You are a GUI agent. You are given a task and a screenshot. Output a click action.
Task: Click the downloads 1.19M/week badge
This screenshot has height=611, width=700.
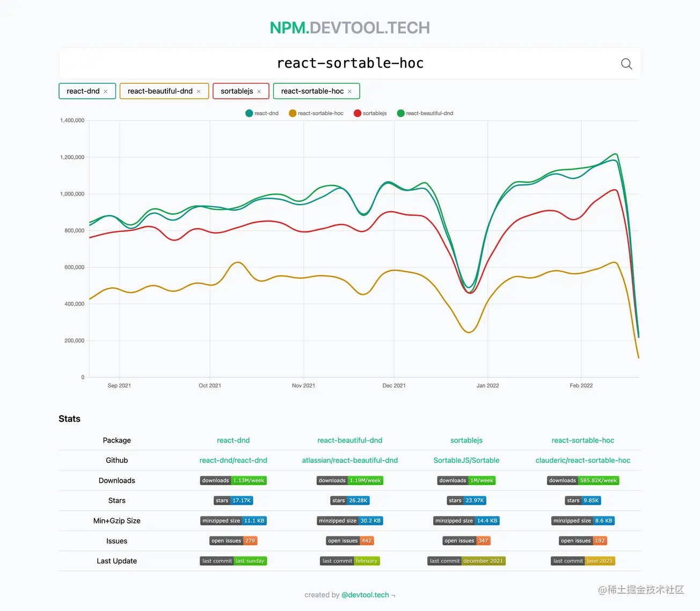[x=350, y=481]
